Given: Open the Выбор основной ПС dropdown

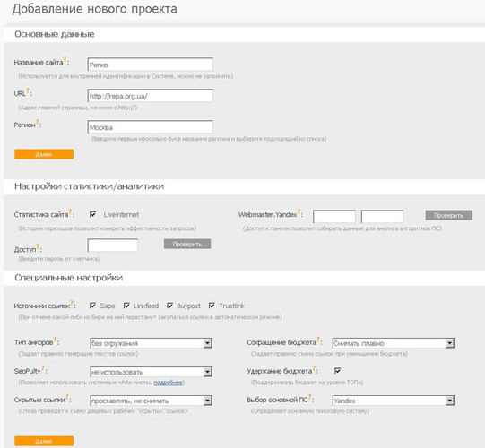Looking at the screenshot, I should 394,401.
